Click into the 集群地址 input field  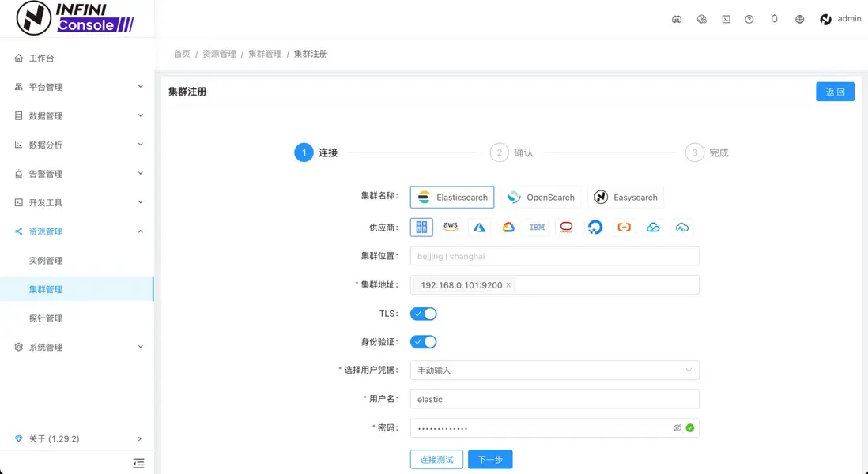555,285
